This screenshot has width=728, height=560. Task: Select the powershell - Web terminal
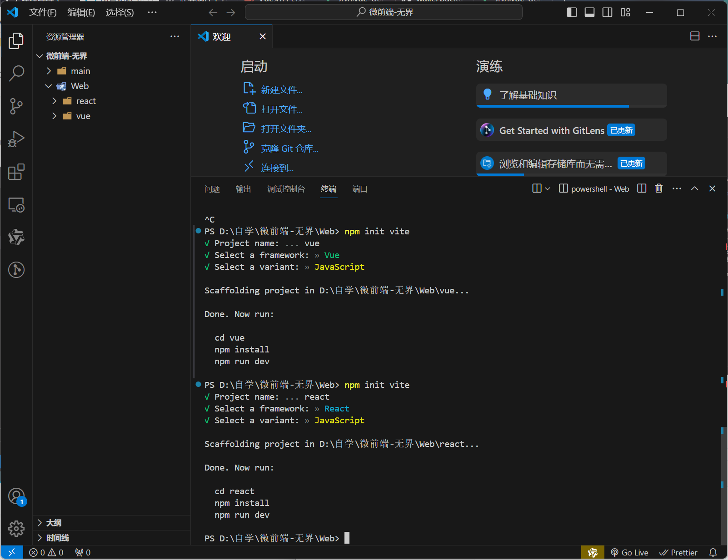point(594,188)
